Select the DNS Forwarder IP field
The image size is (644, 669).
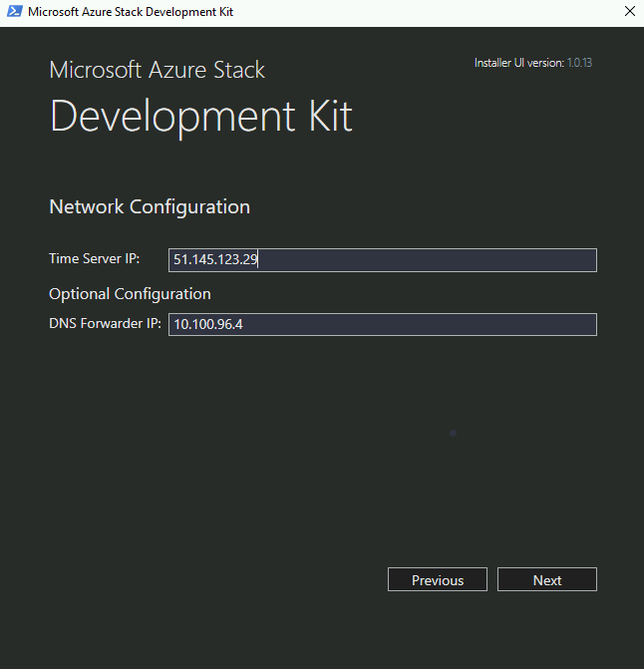pyautogui.click(x=383, y=324)
